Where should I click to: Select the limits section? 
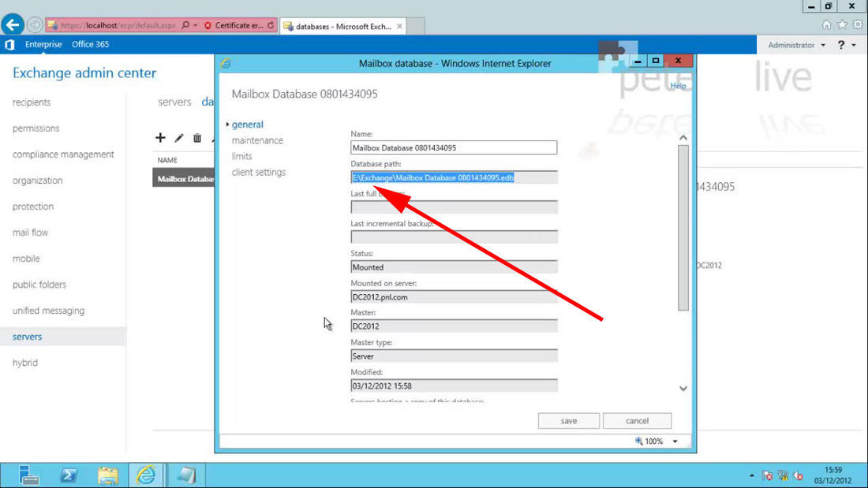click(x=242, y=157)
